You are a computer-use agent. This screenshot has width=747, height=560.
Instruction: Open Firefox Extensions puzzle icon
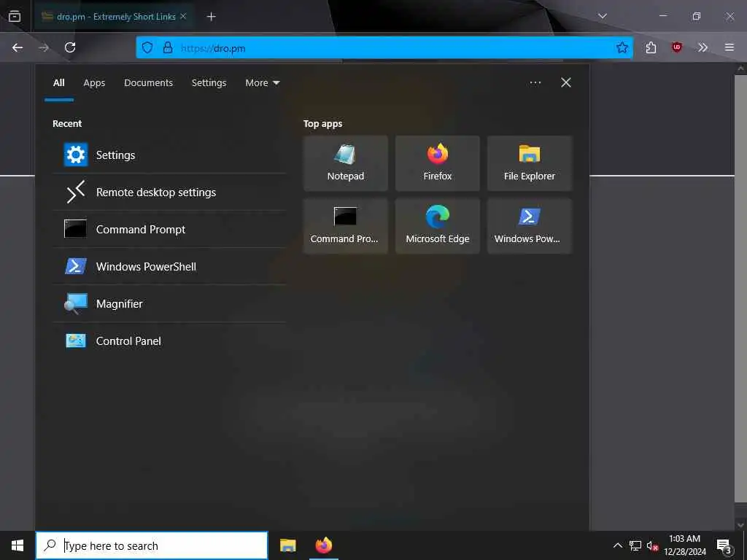click(x=651, y=47)
